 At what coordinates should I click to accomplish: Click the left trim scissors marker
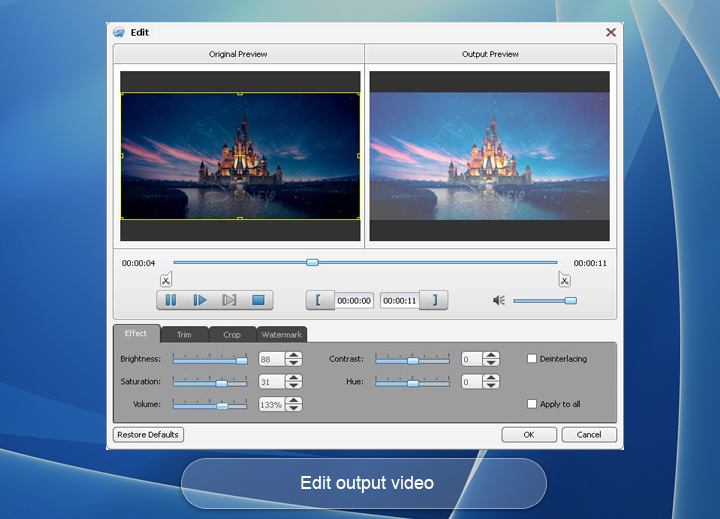(x=166, y=280)
